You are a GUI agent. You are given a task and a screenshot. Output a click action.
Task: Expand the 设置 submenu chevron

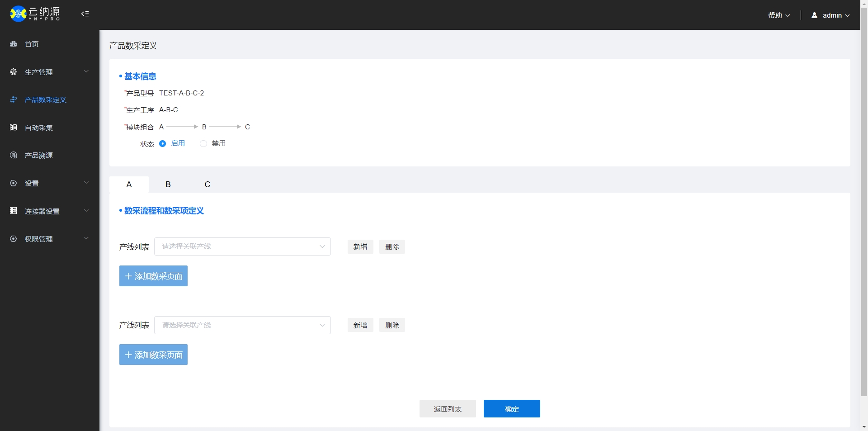86,183
